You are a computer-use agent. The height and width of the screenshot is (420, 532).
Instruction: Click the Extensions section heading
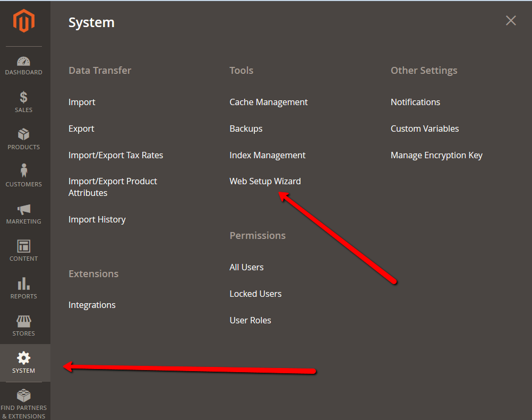(x=93, y=274)
